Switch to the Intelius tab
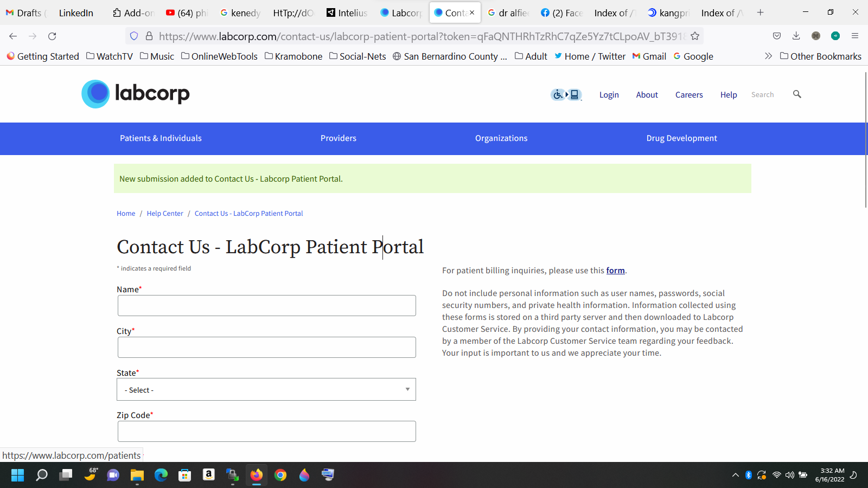Screen dimensions: 868x488 click(347, 12)
